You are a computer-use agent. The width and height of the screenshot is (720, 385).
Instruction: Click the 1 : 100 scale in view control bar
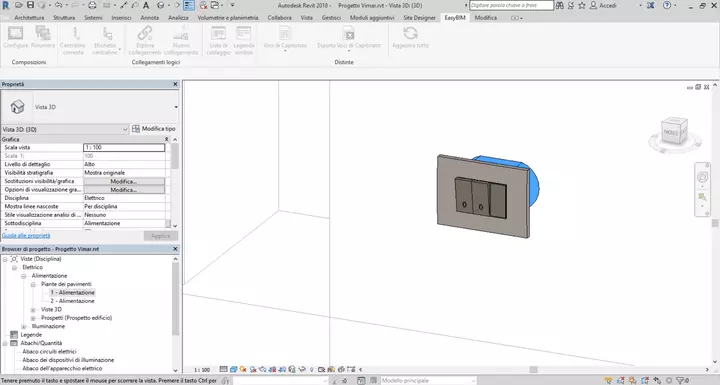[x=202, y=369]
